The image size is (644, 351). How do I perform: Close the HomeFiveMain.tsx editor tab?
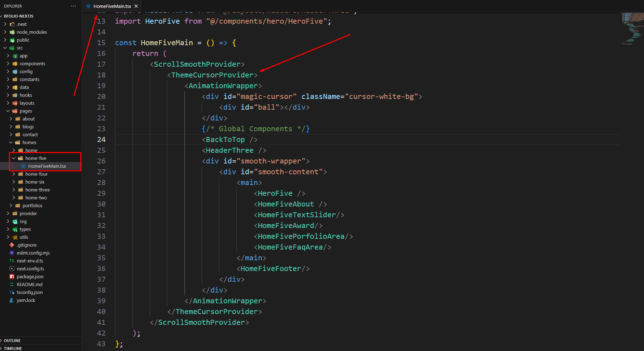click(x=136, y=6)
